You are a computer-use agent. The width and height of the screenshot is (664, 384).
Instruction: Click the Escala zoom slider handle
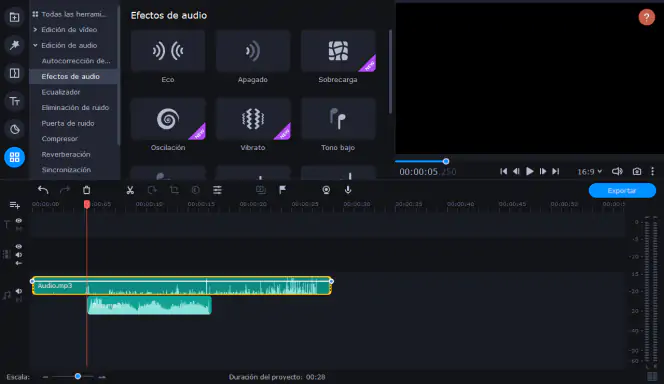[77, 376]
